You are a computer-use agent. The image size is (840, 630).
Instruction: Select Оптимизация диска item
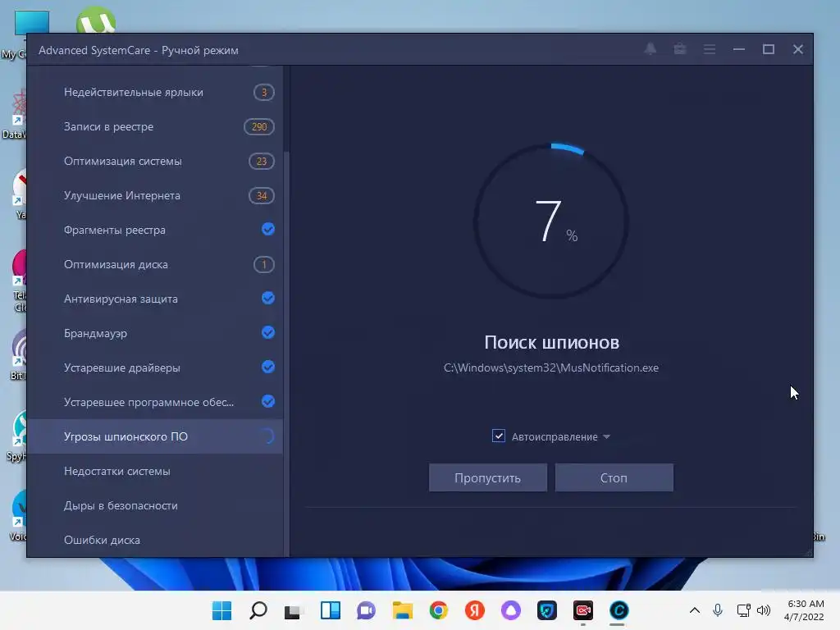[155, 264]
